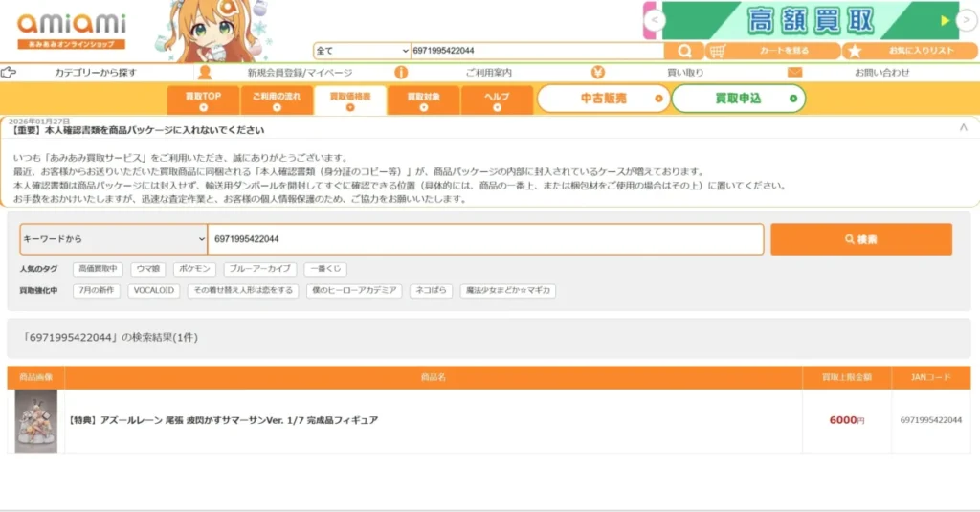980x512 pixels.
Task: Select 高価買取中 tag
Action: 98,269
